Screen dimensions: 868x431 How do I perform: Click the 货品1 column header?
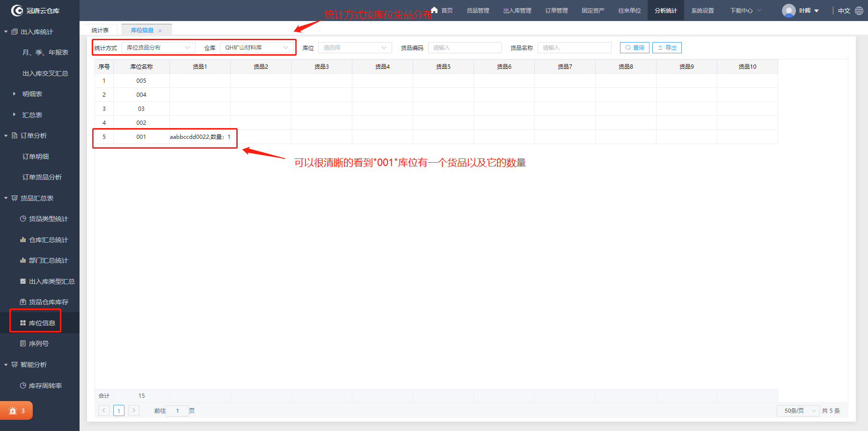200,66
